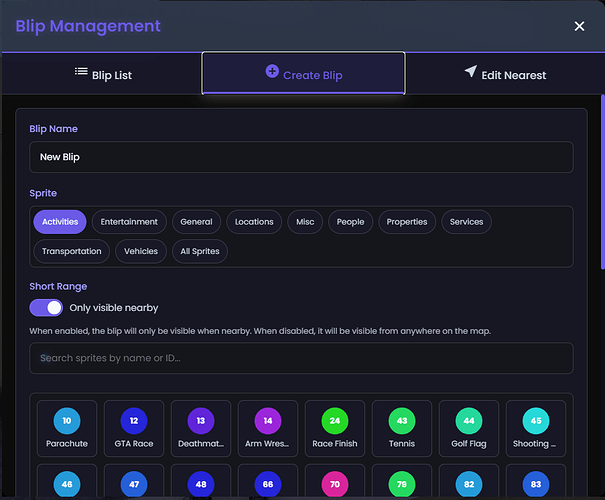Select the Parachute sprite icon

pos(67,429)
